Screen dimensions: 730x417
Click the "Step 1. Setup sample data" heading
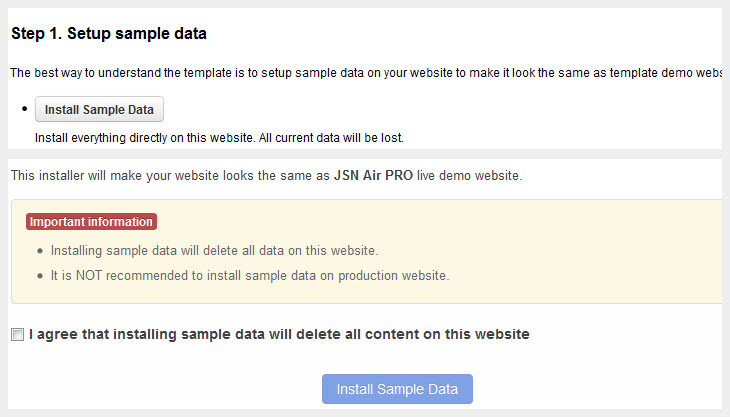108,34
